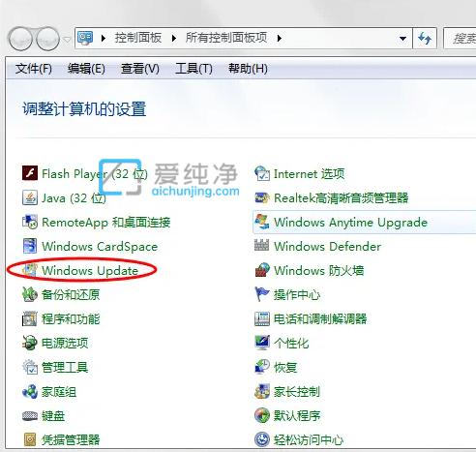Open the 文件(F) menu
Viewport: 476px width, 452px height.
pyautogui.click(x=34, y=69)
